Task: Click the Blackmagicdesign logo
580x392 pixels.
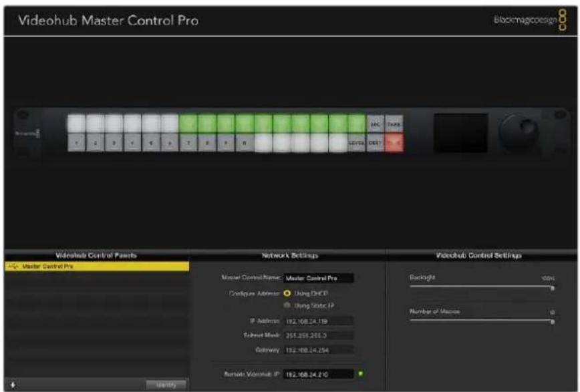Action: tap(530, 20)
